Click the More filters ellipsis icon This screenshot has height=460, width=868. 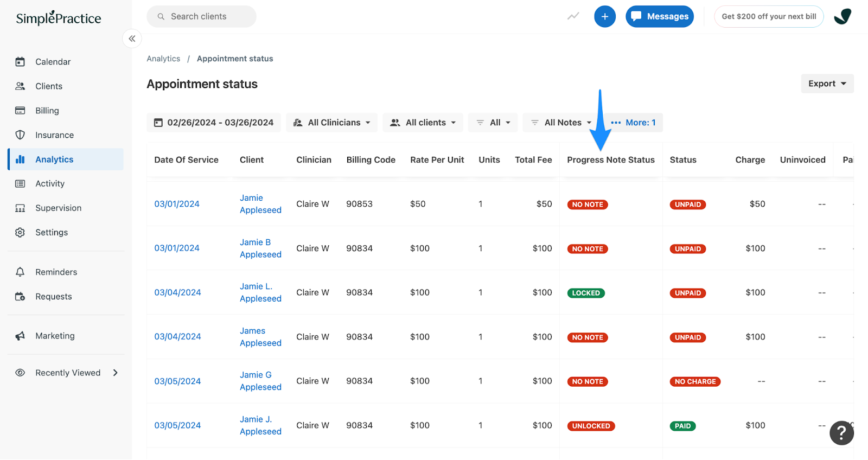pyautogui.click(x=616, y=123)
